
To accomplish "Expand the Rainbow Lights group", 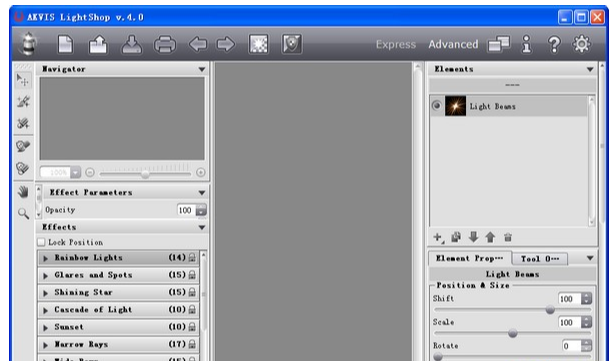I will 46,258.
